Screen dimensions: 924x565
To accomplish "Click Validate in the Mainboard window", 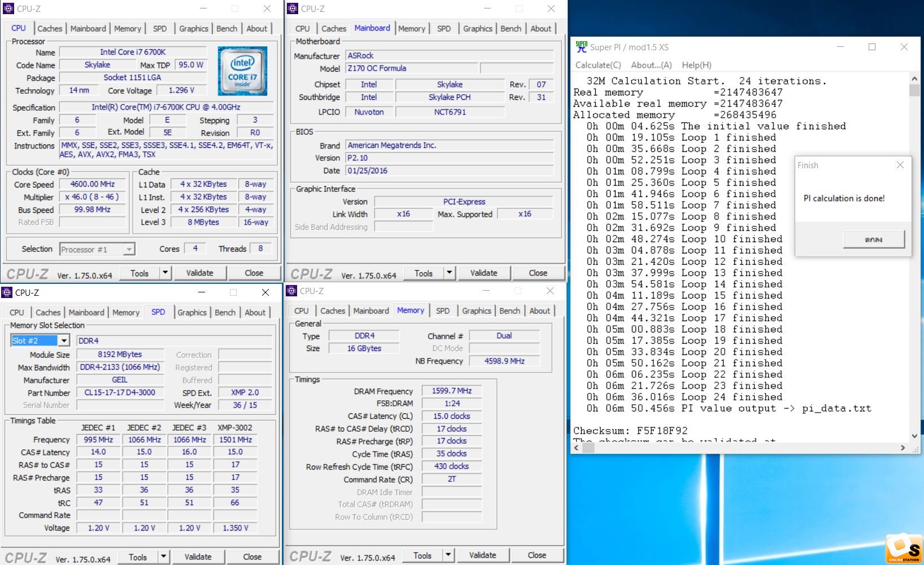I will pyautogui.click(x=484, y=273).
